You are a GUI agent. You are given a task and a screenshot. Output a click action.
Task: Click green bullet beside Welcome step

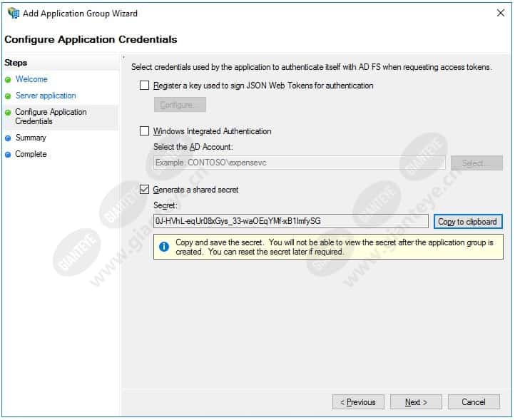[8, 80]
